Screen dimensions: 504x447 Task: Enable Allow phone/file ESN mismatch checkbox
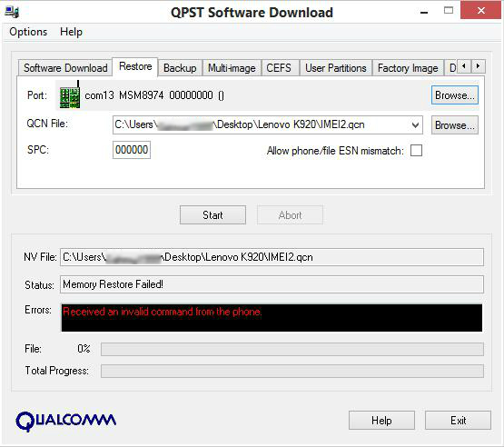(x=416, y=151)
